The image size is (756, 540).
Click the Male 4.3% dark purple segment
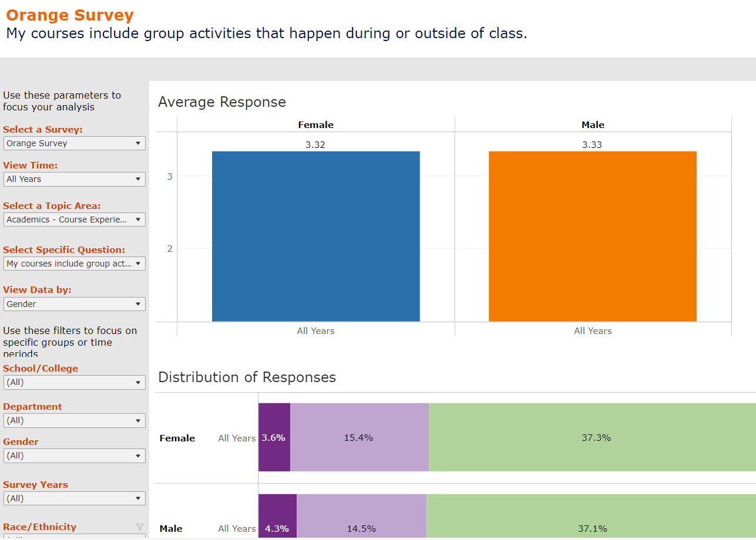[x=277, y=517]
